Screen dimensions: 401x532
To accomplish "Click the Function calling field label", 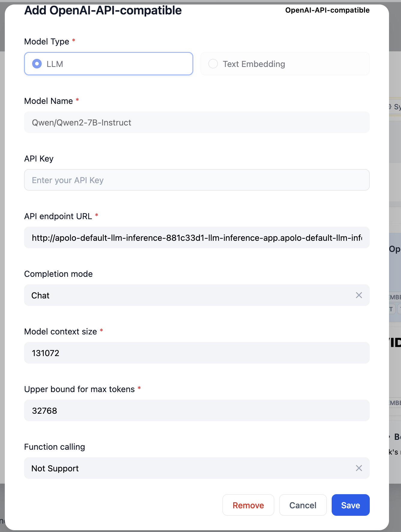I will click(x=54, y=447).
